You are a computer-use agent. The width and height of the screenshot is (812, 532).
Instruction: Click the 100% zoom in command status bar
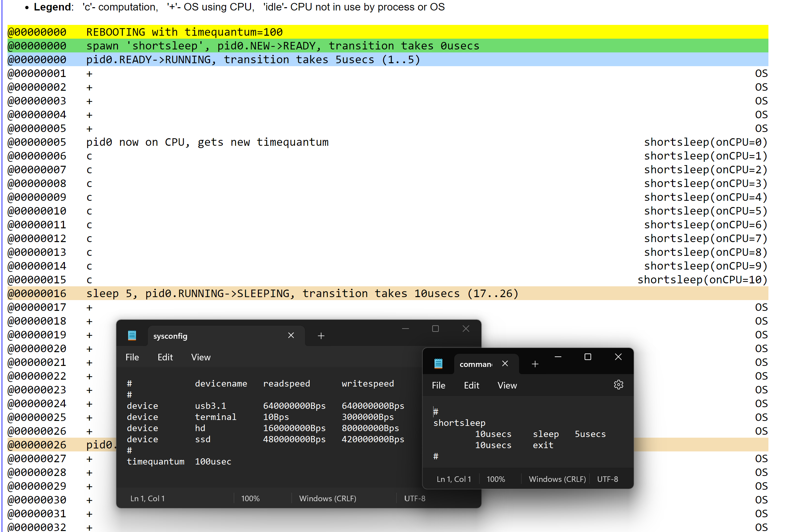(495, 479)
